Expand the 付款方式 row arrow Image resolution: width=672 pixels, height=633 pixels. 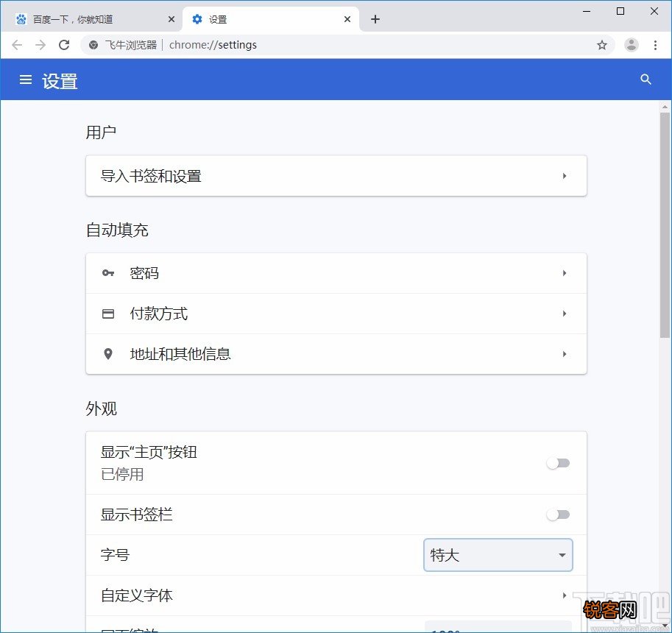(565, 314)
